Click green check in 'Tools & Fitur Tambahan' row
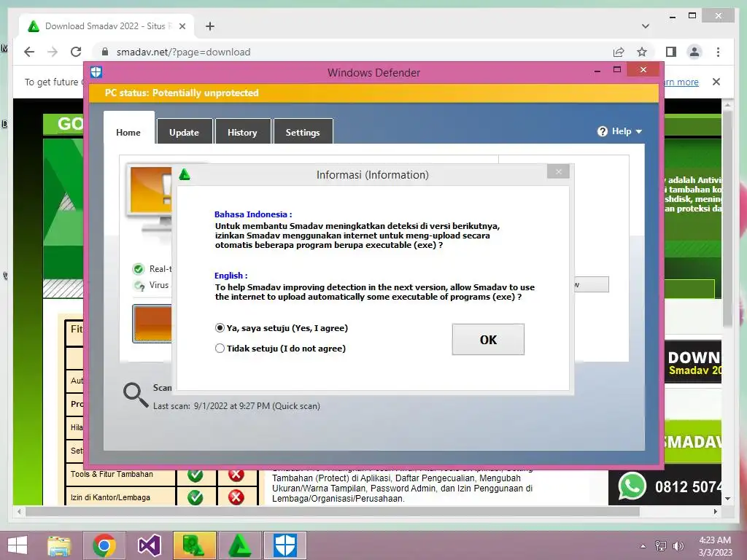The image size is (747, 560). (x=196, y=475)
